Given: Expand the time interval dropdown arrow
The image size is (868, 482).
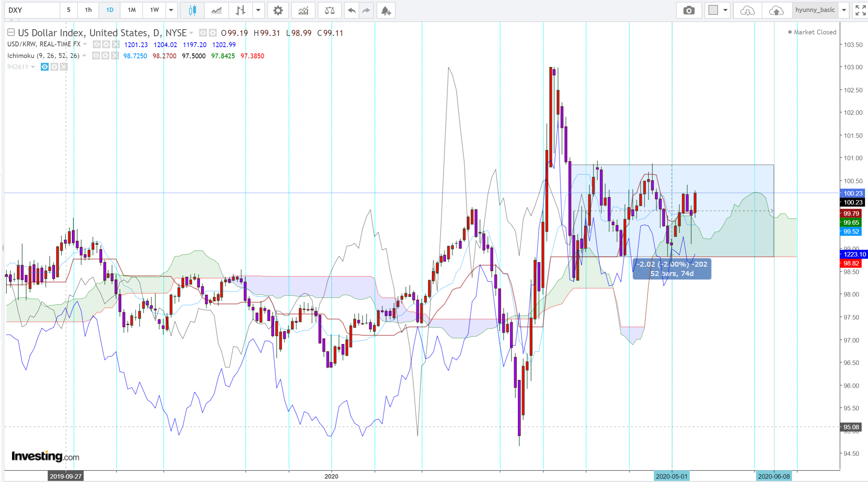Looking at the screenshot, I should pyautogui.click(x=171, y=10).
